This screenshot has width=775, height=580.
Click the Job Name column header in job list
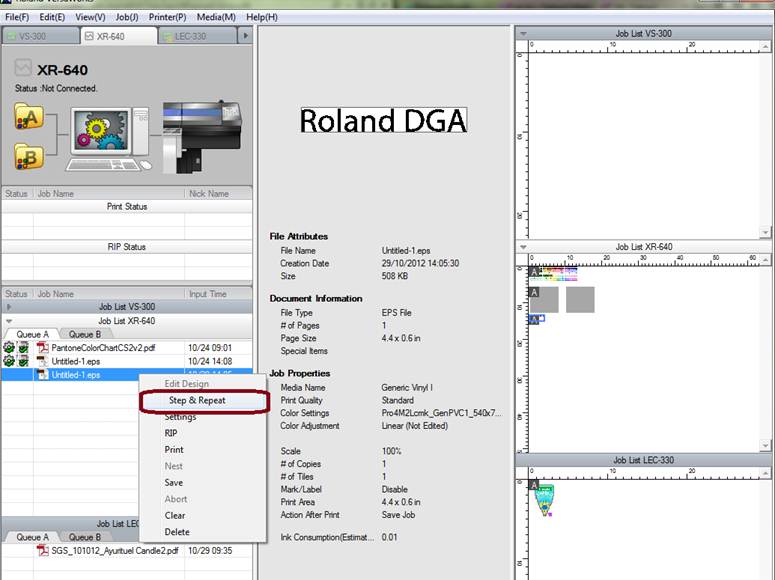pyautogui.click(x=109, y=294)
